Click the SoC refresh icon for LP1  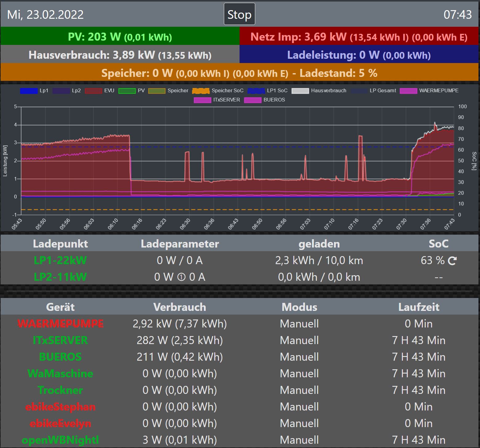[452, 261]
